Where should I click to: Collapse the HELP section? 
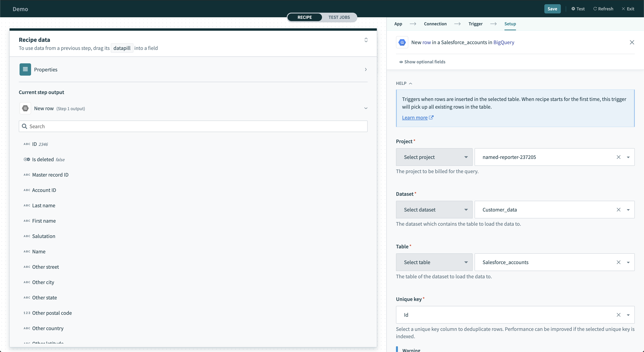404,83
